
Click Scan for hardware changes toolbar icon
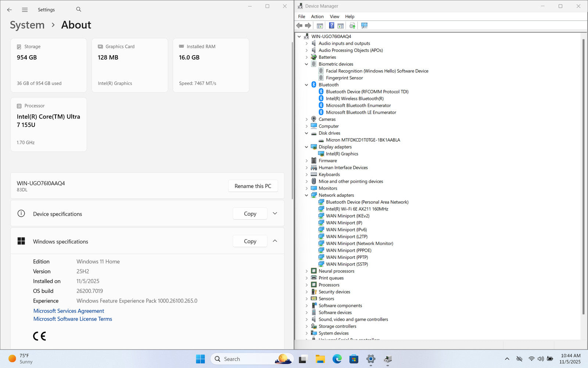(364, 25)
